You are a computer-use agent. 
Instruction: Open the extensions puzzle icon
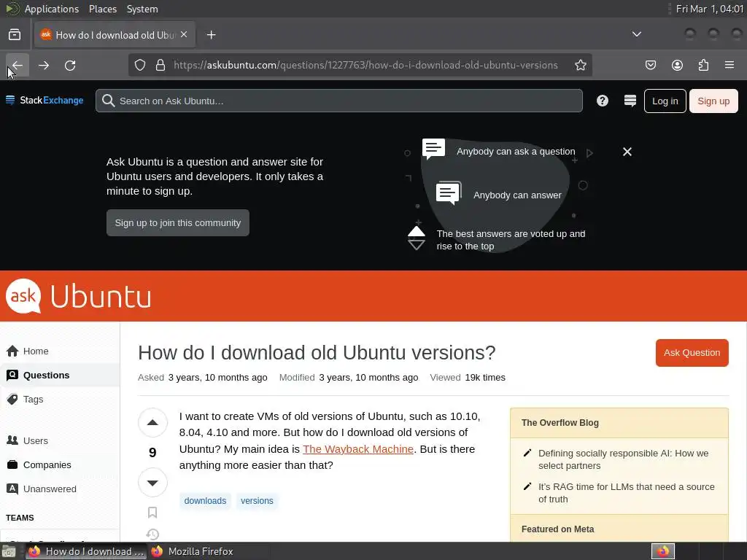pos(703,65)
